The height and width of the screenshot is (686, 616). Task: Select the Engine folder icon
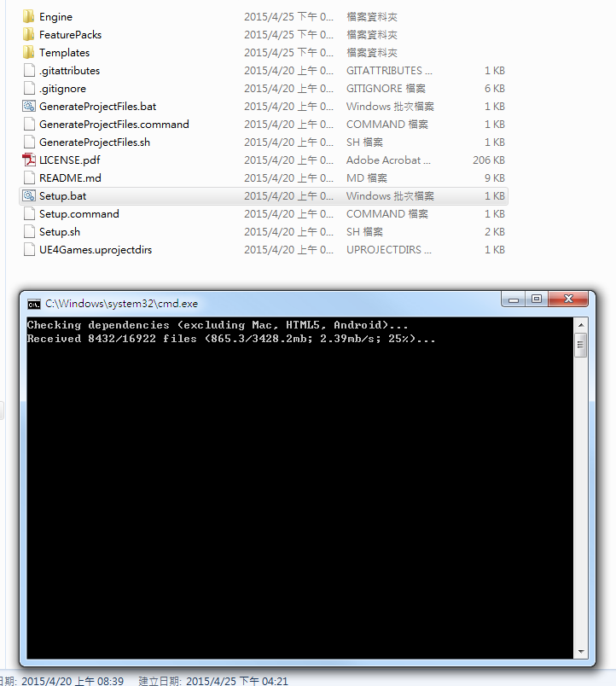coord(28,16)
